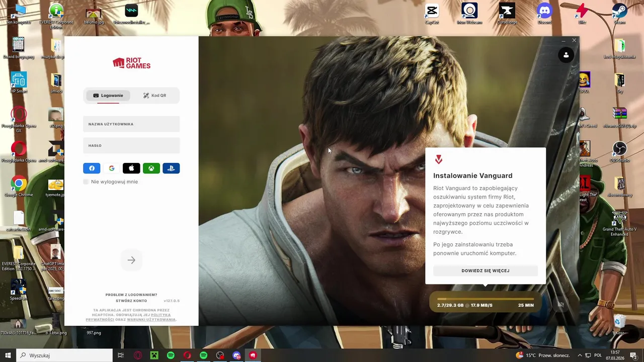The width and height of the screenshot is (644, 362).
Task: Click the download progress bar
Action: (486, 299)
